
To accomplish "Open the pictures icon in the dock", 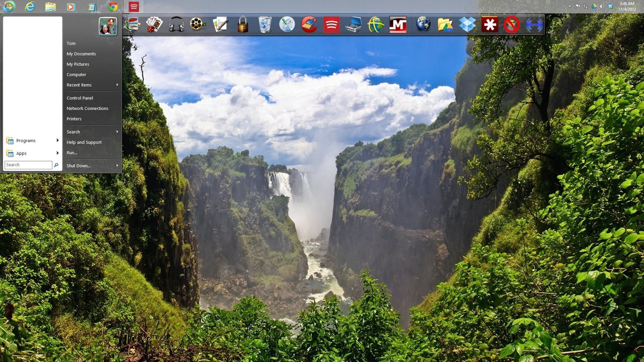I will pos(132,24).
